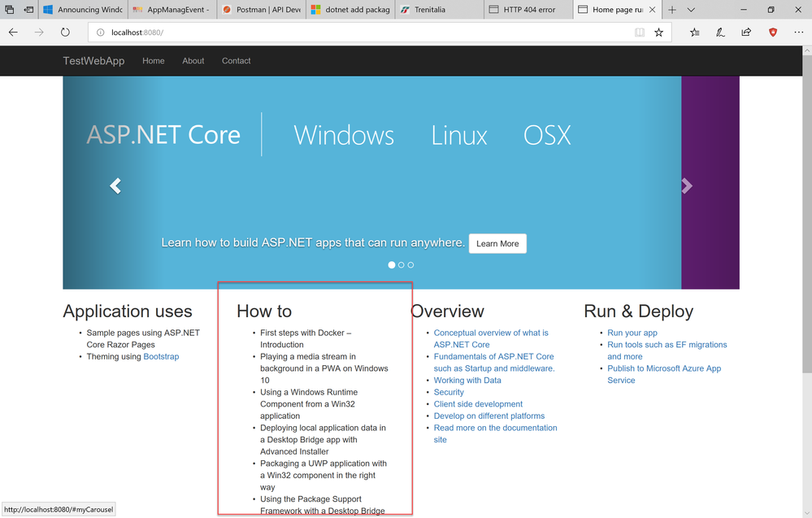Open the Security link

pyautogui.click(x=449, y=392)
